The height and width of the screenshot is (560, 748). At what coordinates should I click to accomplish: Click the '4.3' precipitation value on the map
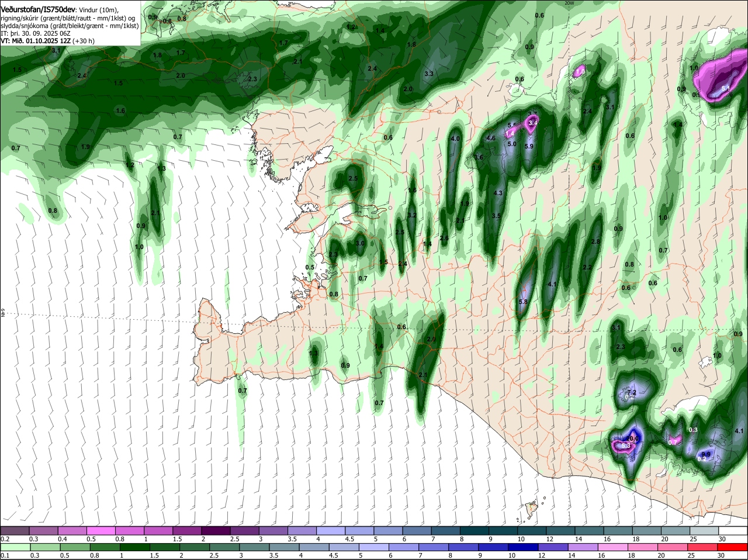click(x=498, y=193)
